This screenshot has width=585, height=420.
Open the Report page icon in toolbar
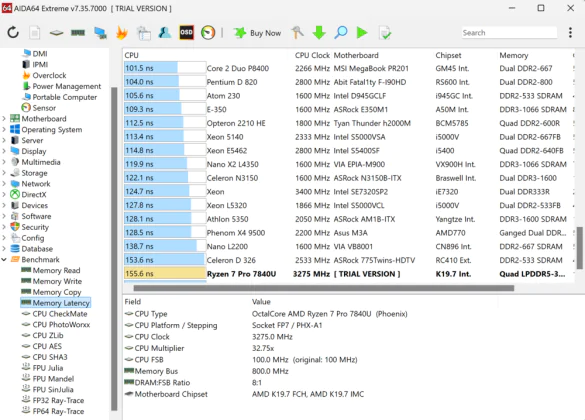click(x=35, y=33)
